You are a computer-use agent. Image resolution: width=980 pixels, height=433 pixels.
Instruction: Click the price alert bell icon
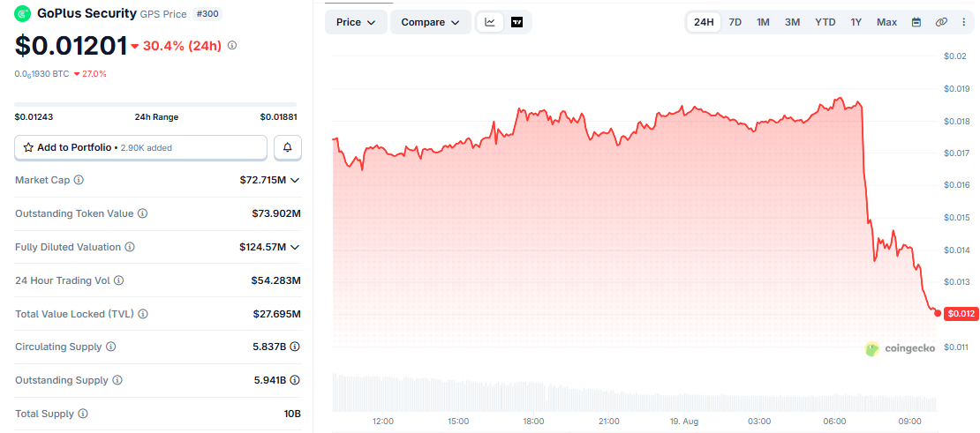(288, 147)
